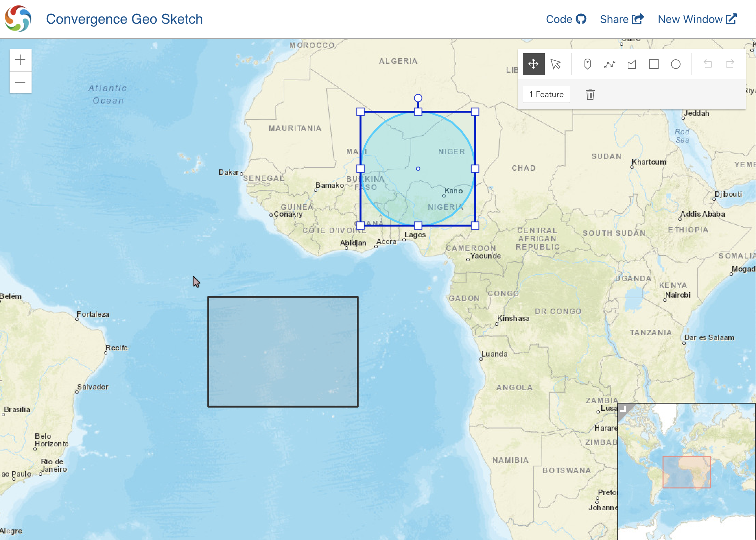Select the rectangle drawing tool
Viewport: 756px width, 540px height.
[653, 64]
